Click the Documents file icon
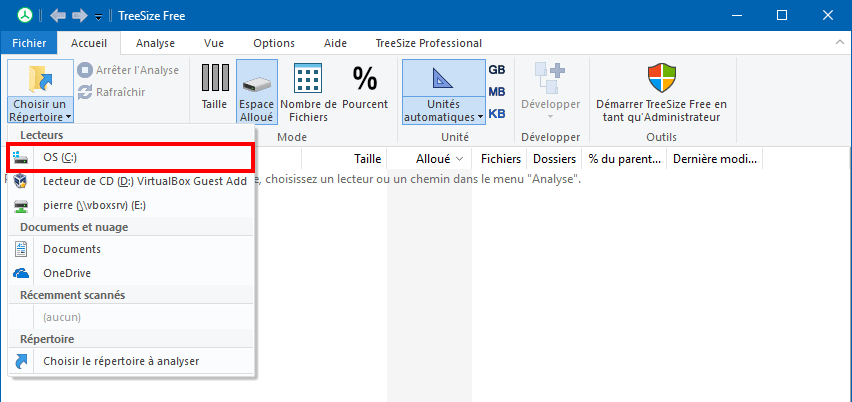852x402 pixels. 21,249
